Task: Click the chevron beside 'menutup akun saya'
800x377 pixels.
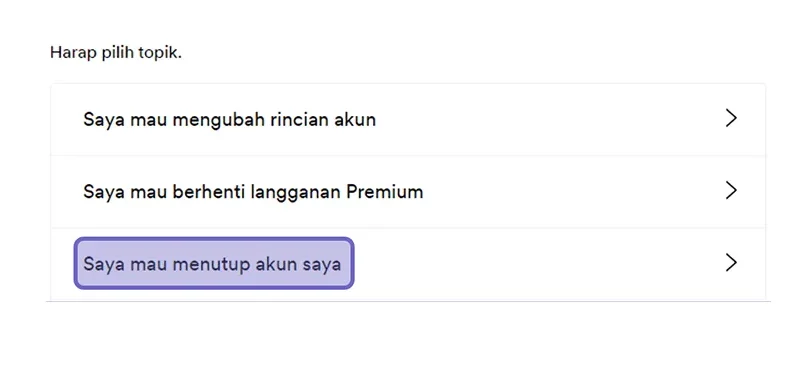Action: click(x=731, y=263)
